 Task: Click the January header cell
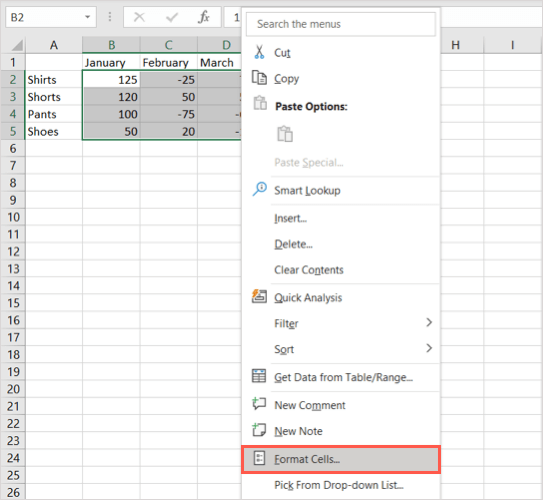coord(111,62)
